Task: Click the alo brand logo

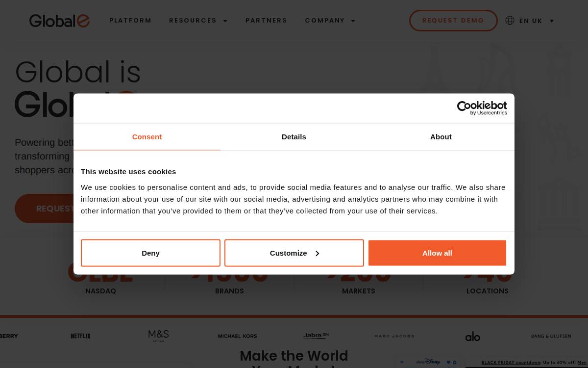Action: (473, 337)
